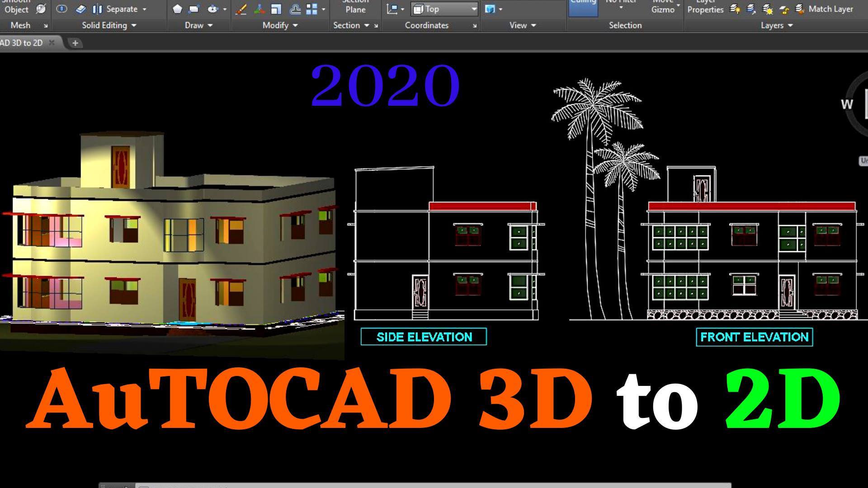
Task: Click the rectangle-with-grips icon in Draw
Action: point(194,9)
